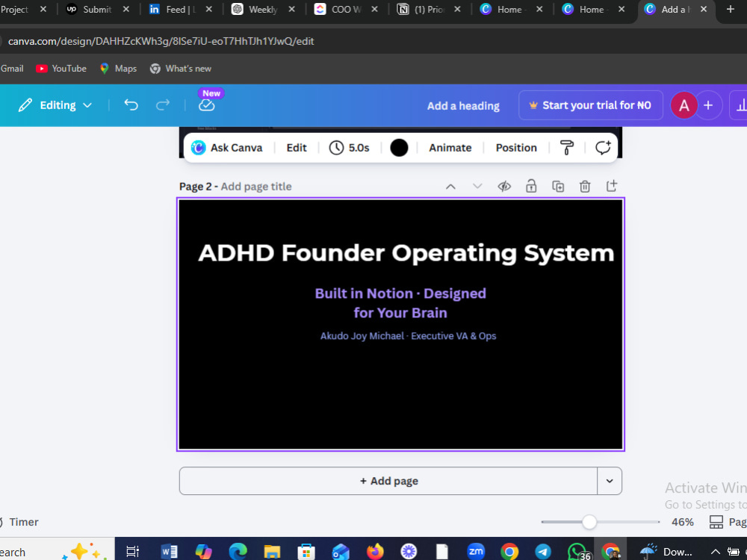The height and width of the screenshot is (560, 747).
Task: Open the YouTube bookmark
Action: [61, 69]
